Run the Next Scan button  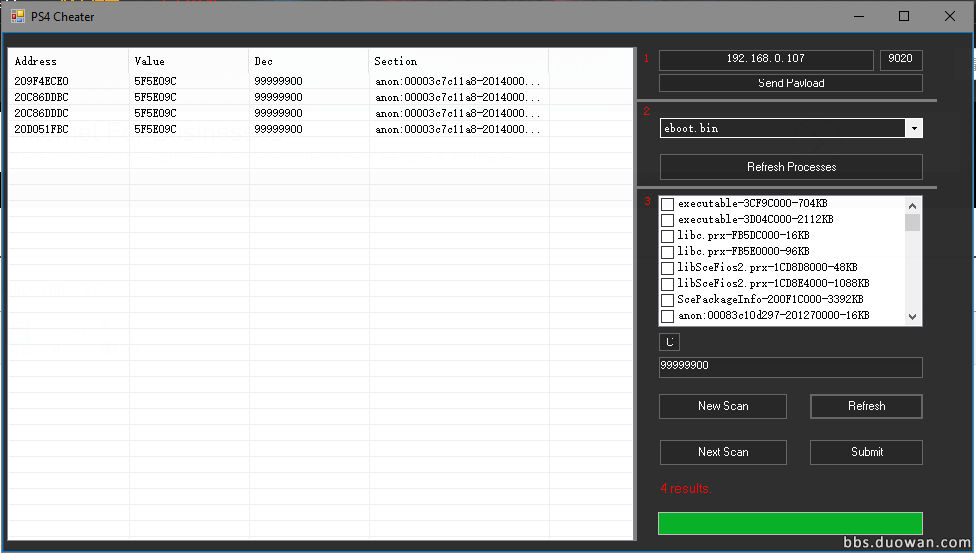pos(723,452)
